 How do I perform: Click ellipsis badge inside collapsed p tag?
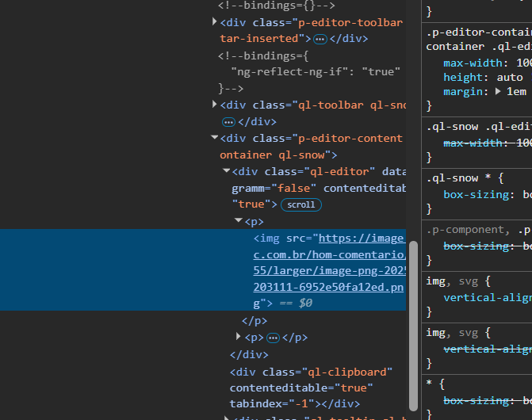pyautogui.click(x=273, y=338)
